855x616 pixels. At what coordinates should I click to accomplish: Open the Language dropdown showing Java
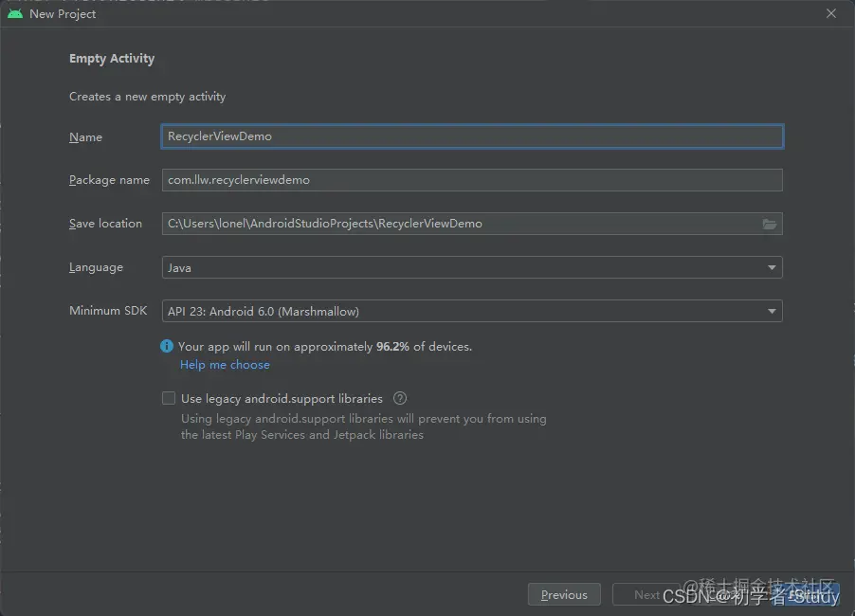pos(472,267)
